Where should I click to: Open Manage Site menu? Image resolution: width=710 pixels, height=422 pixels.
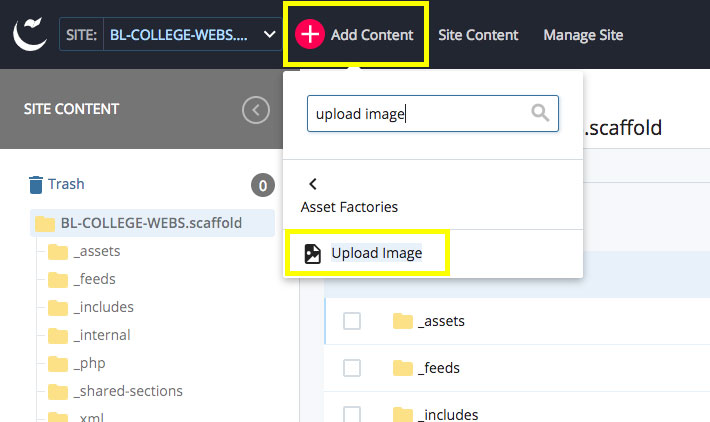pyautogui.click(x=583, y=35)
